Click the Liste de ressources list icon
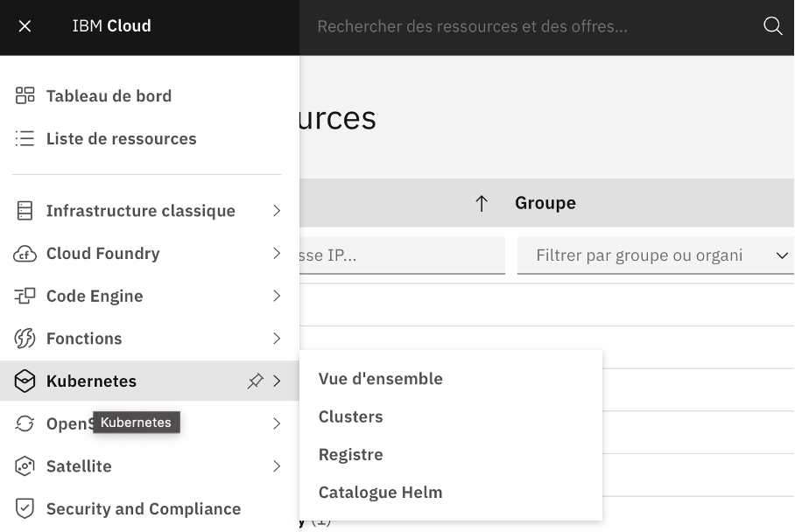The image size is (795, 532). tap(25, 138)
